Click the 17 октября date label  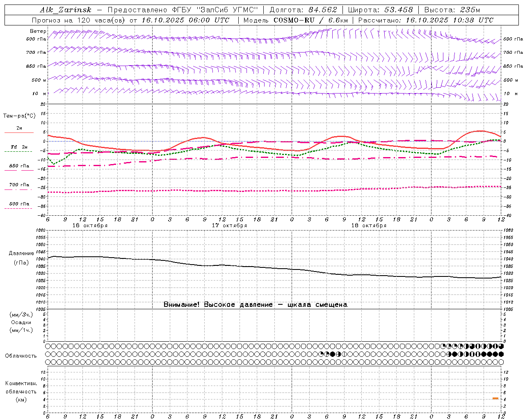(x=229, y=226)
